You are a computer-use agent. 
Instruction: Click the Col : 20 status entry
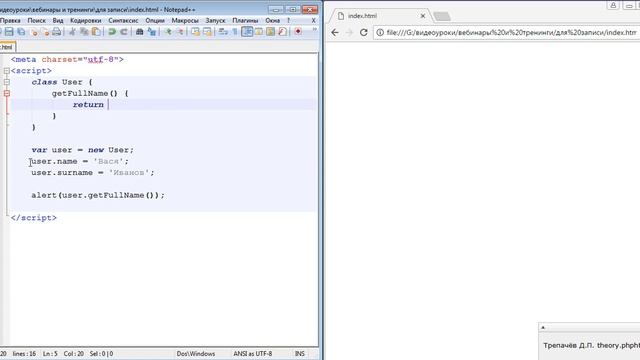(x=73, y=353)
